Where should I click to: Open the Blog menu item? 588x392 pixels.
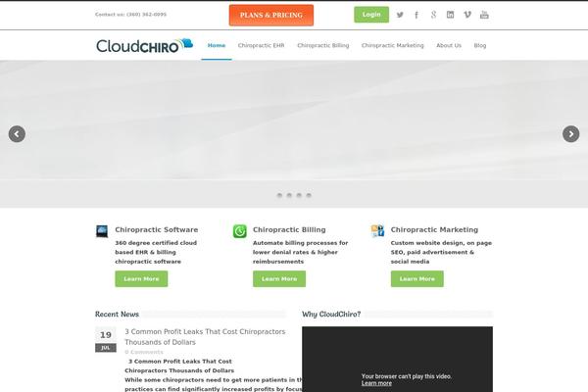click(x=480, y=45)
